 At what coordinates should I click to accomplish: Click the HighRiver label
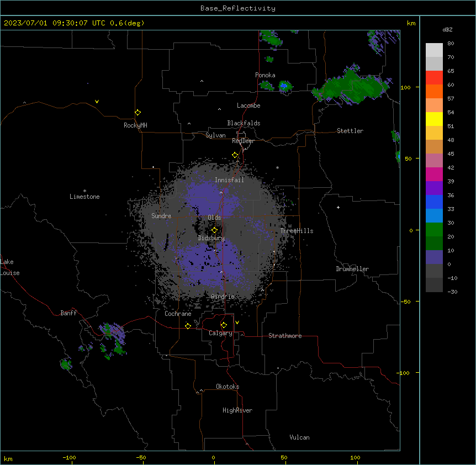click(x=237, y=410)
